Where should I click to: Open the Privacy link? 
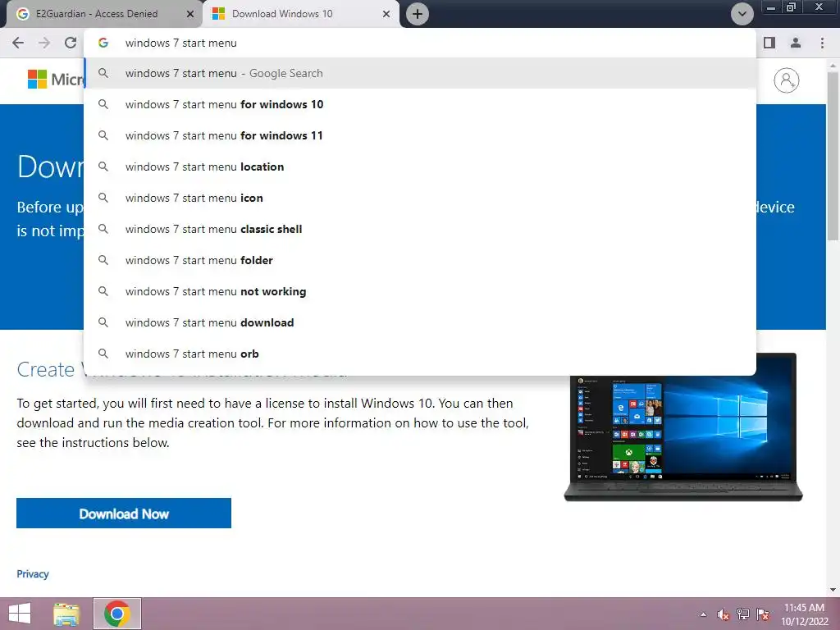pyautogui.click(x=33, y=573)
